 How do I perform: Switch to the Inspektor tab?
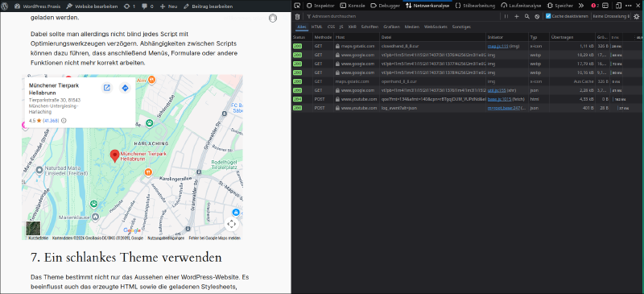pos(320,6)
